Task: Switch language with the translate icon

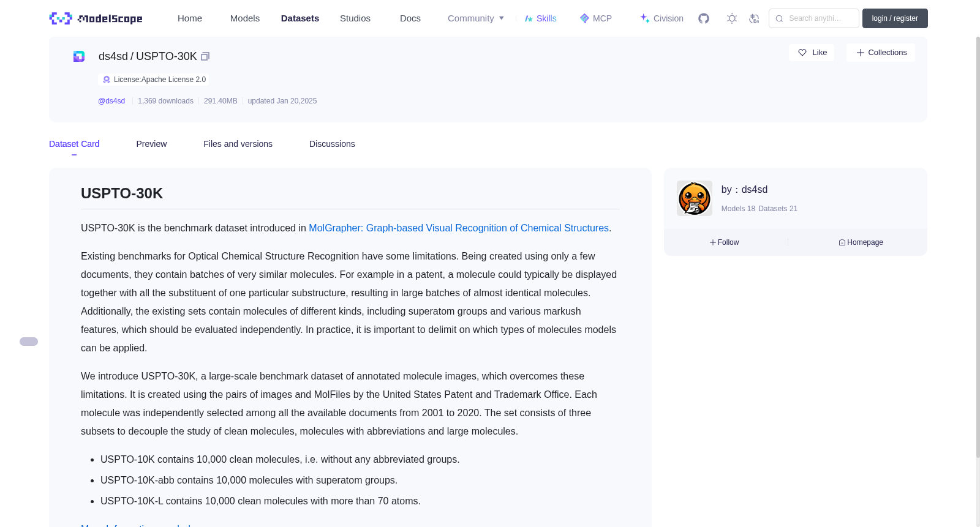Action: [754, 18]
